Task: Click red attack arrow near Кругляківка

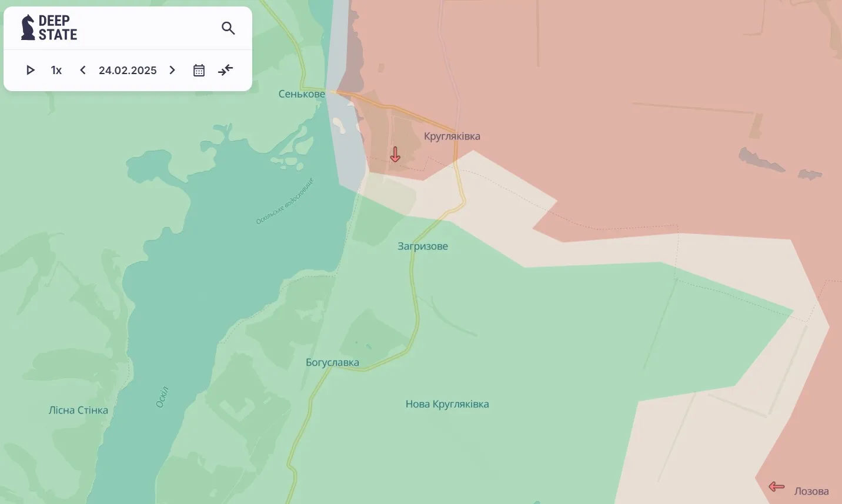Action: [x=395, y=155]
